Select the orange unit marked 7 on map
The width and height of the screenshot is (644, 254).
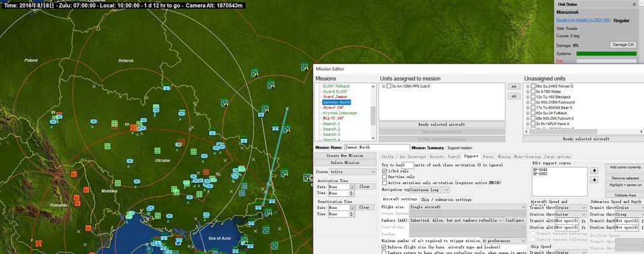coord(39,243)
